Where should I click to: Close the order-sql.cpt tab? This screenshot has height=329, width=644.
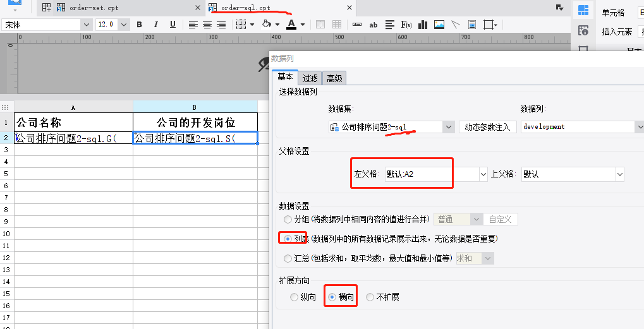349,8
